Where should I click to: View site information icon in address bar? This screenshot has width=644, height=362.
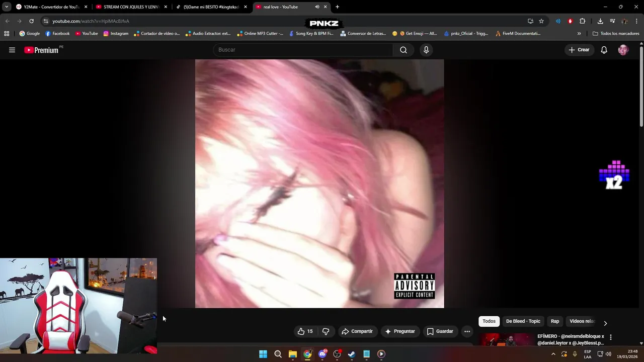(x=46, y=21)
